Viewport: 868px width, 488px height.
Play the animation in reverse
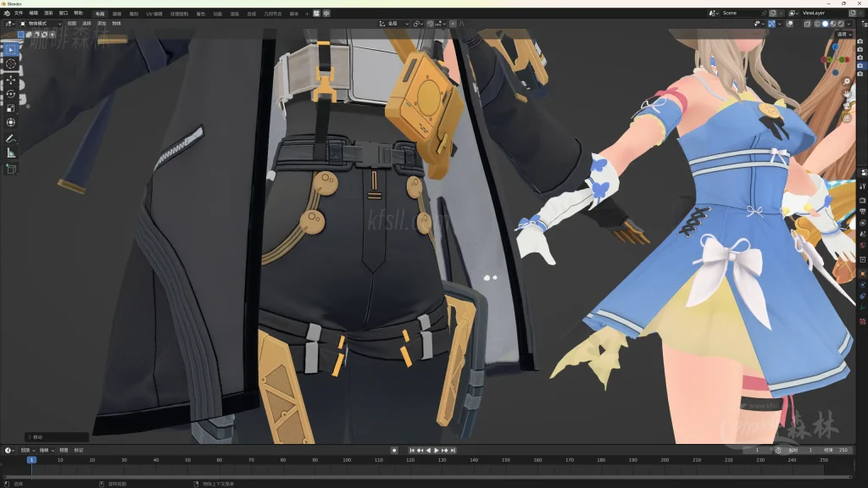(428, 451)
